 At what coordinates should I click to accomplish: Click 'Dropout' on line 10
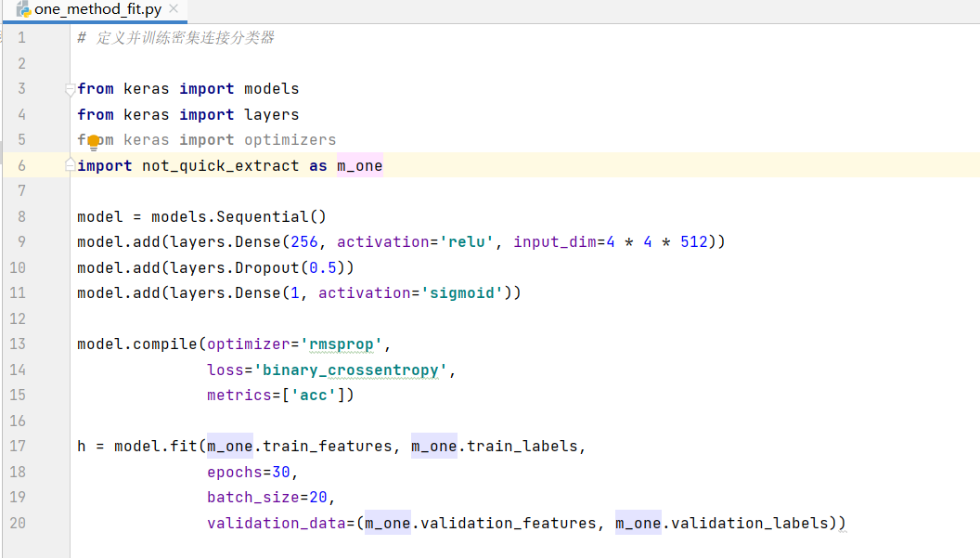267,267
